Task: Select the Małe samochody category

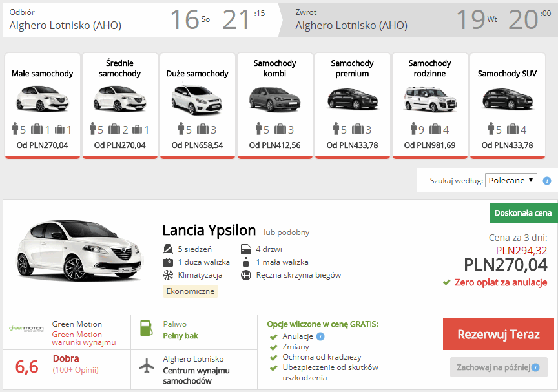Action: (x=43, y=105)
